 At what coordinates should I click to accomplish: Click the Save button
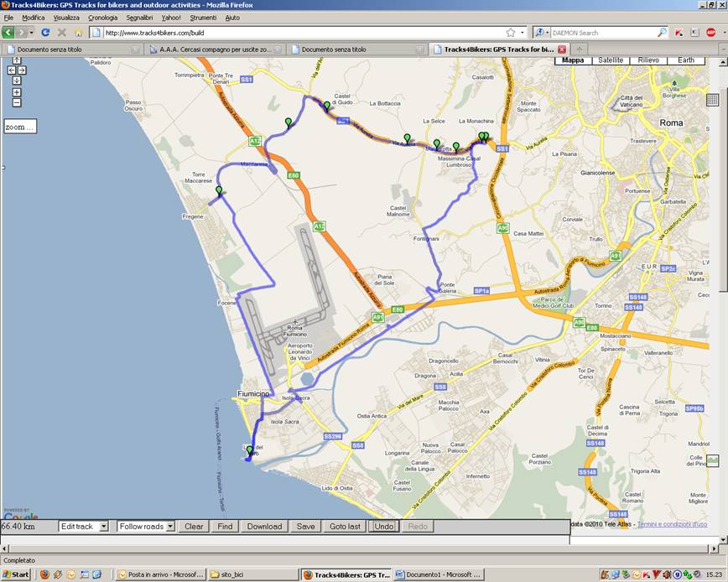pos(305,527)
